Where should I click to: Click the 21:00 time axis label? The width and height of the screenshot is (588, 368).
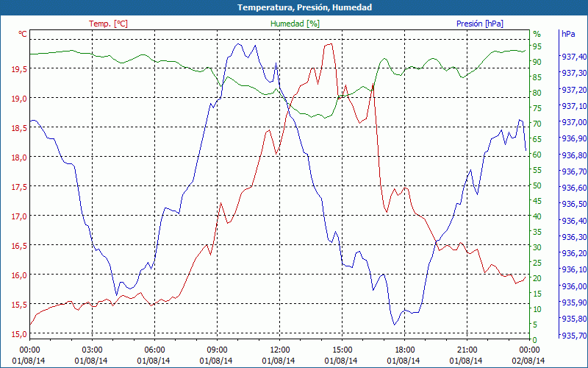click(467, 350)
